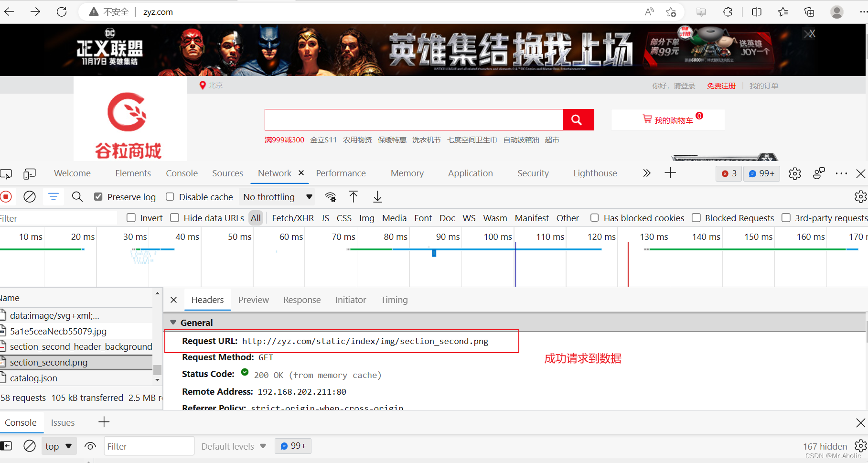Viewport: 868px width, 463px height.
Task: Check Blocked Requests checkbox
Action: coord(697,218)
